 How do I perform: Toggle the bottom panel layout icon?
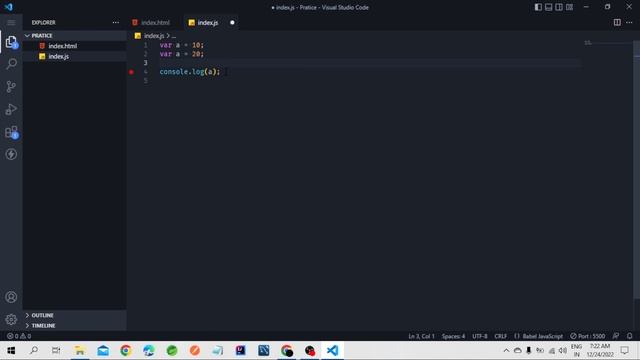549,7
